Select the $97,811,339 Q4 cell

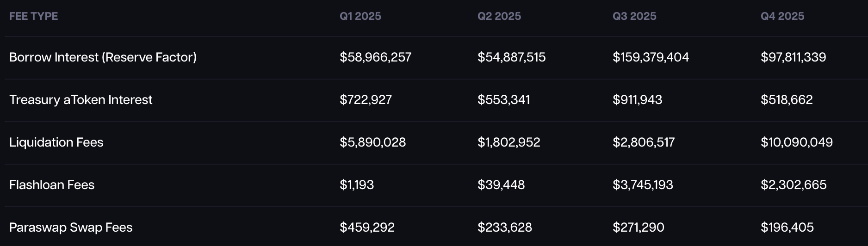pyautogui.click(x=793, y=57)
